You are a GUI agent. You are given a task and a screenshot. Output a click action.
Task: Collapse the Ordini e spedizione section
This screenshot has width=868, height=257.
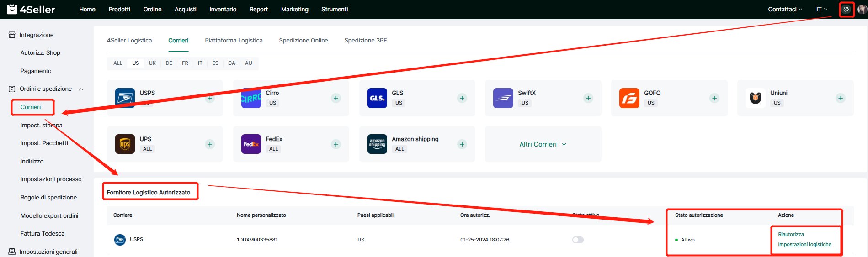pos(81,89)
